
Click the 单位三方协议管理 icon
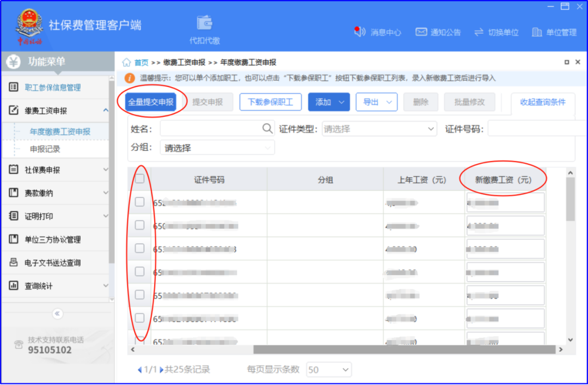point(14,239)
